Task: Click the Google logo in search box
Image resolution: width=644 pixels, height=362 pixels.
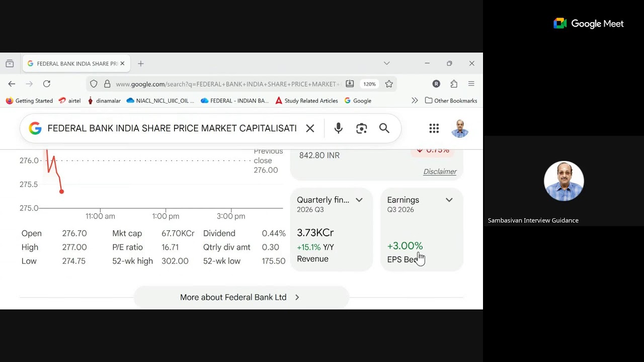Action: (x=35, y=128)
